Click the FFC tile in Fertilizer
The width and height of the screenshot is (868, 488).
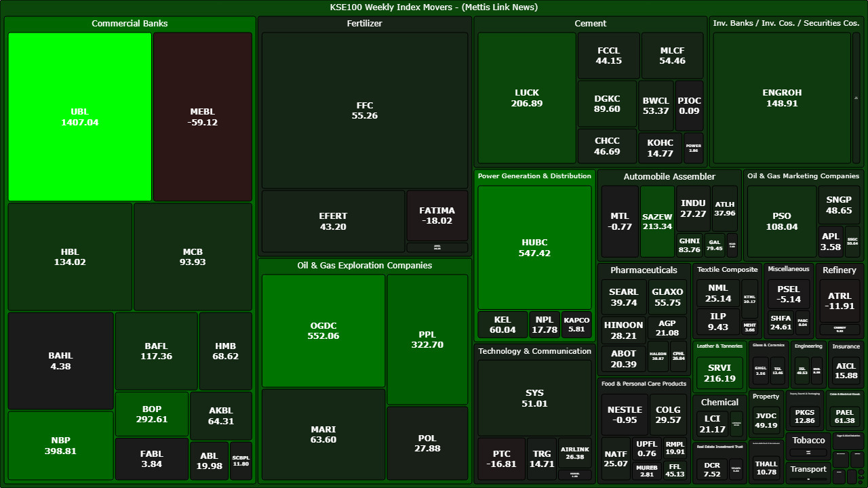[x=365, y=110]
